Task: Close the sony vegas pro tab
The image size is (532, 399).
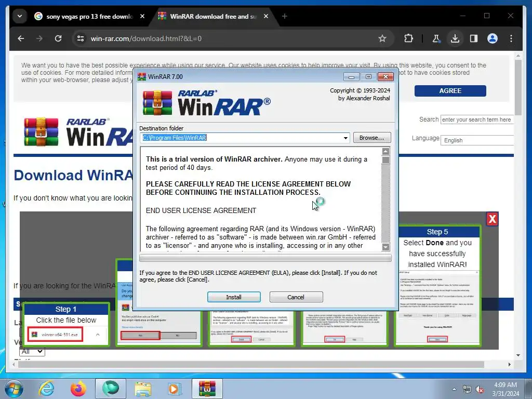Action: pyautogui.click(x=142, y=16)
